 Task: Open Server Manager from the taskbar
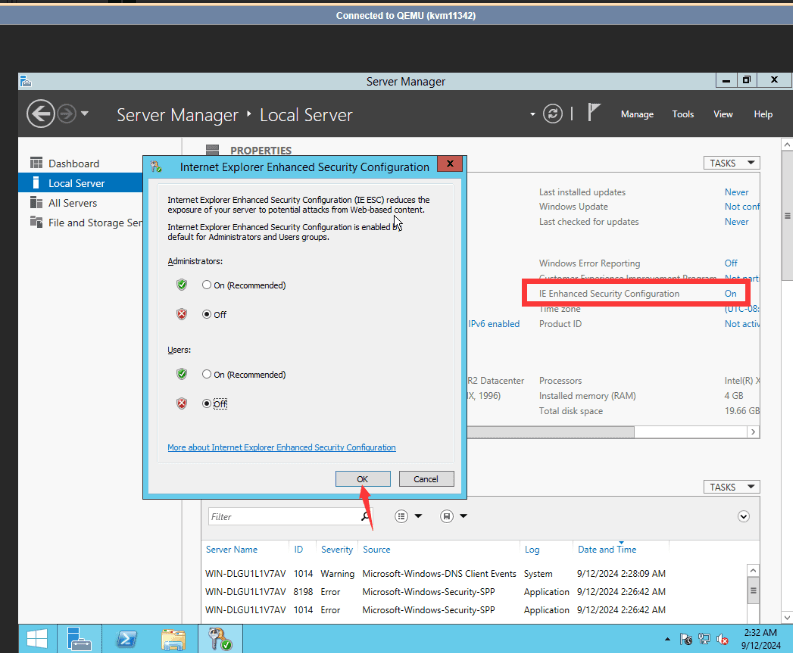click(79, 639)
